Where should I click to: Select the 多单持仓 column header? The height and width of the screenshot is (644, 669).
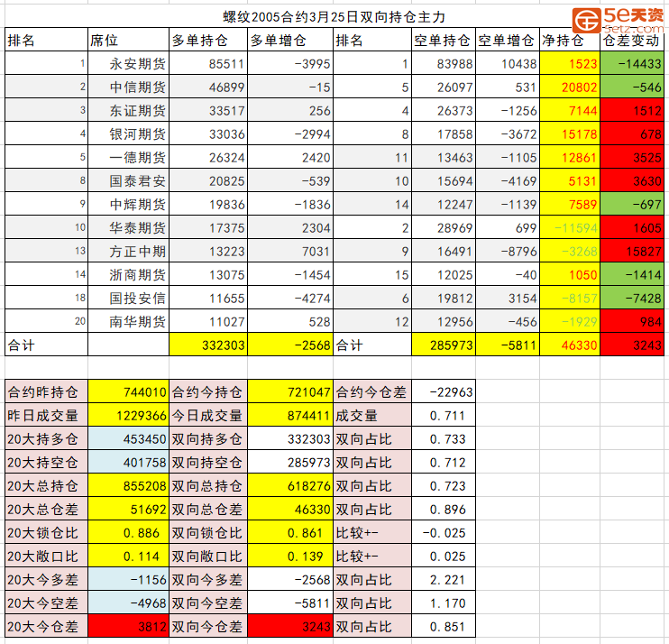pos(206,41)
